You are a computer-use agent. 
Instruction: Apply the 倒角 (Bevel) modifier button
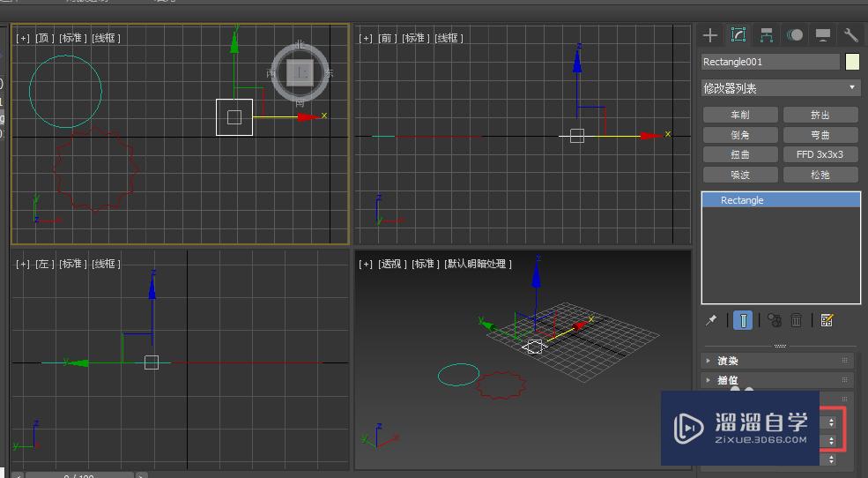[x=740, y=135]
